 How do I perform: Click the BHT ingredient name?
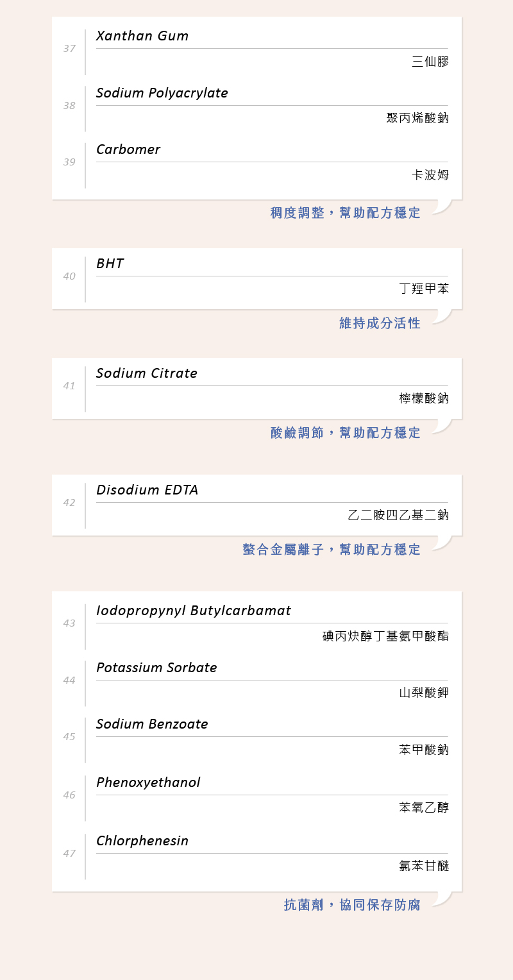[x=110, y=264]
